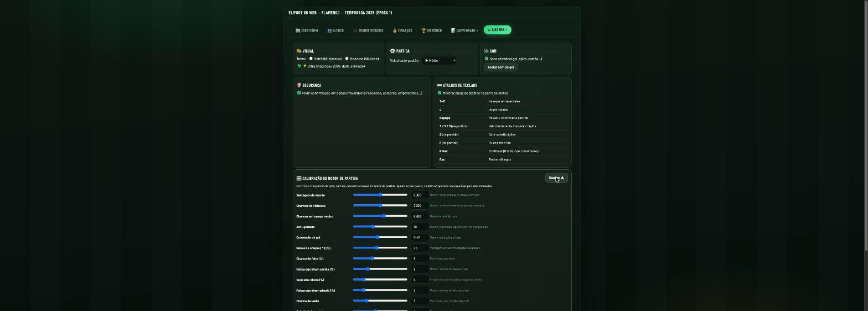Click the Chance de falta value field

click(x=420, y=258)
